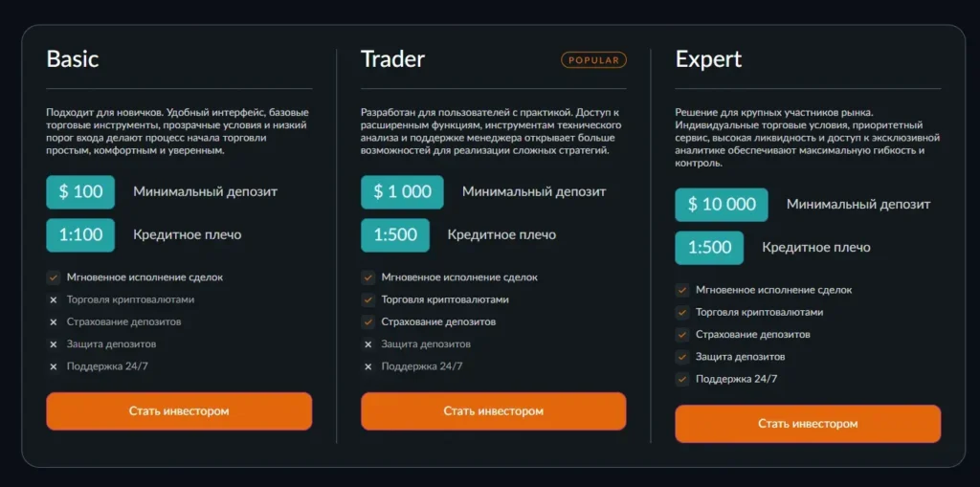Click Basic's Торговля криптовалютами cross icon

point(54,300)
